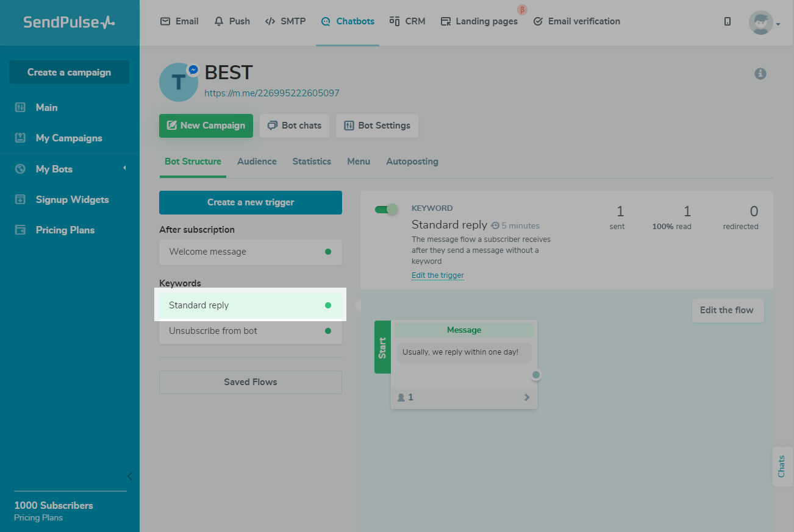The image size is (794, 532).
Task: Click the Pricing Plans link under 1000 Subscribers
Action: 38,517
